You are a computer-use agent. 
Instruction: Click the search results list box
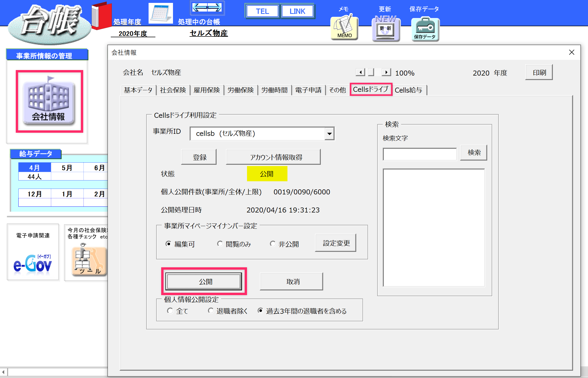[x=434, y=228]
